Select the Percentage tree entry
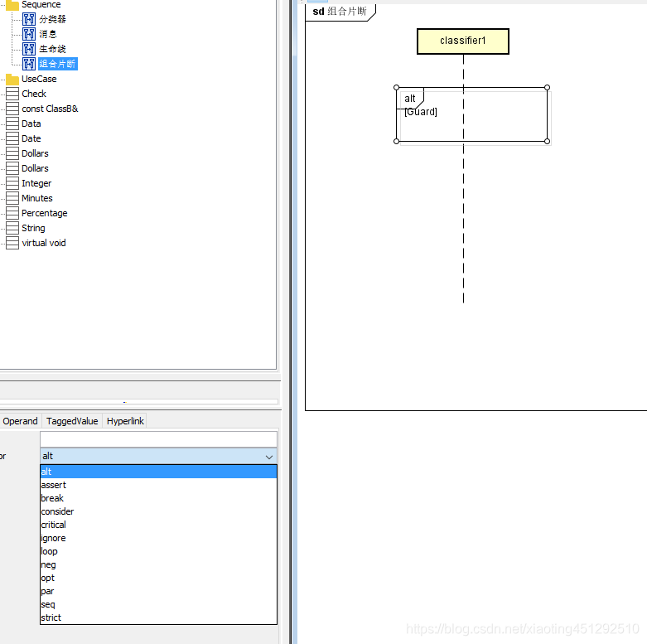 (x=45, y=213)
